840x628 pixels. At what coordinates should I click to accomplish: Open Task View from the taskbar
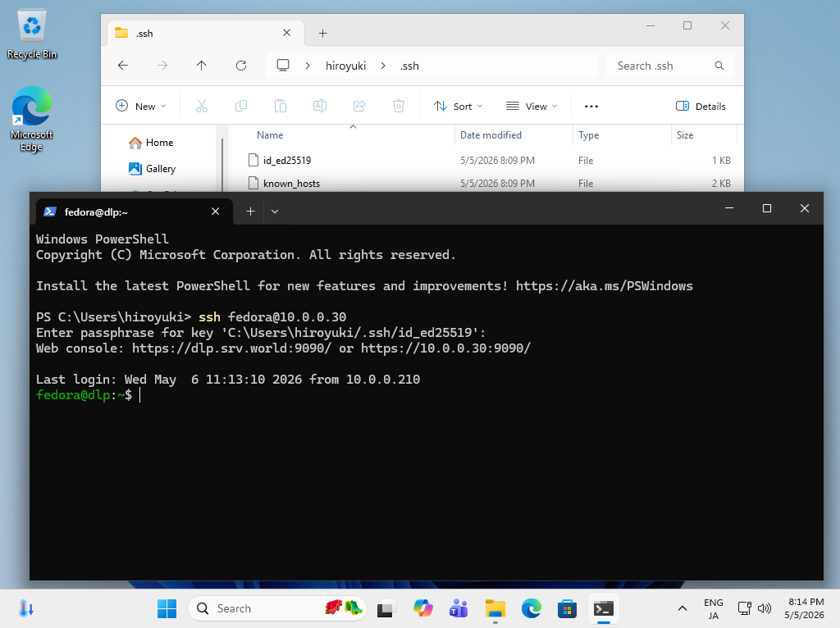pos(386,608)
